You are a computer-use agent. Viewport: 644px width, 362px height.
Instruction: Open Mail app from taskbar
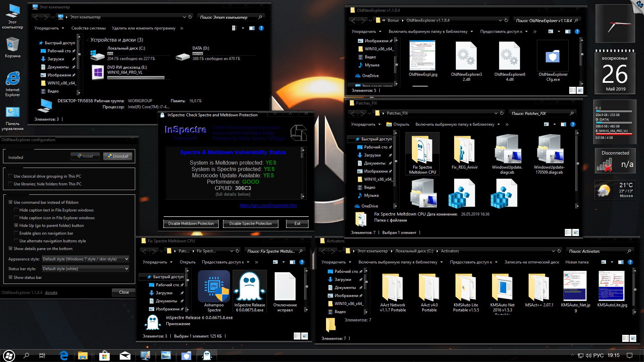coord(125,355)
